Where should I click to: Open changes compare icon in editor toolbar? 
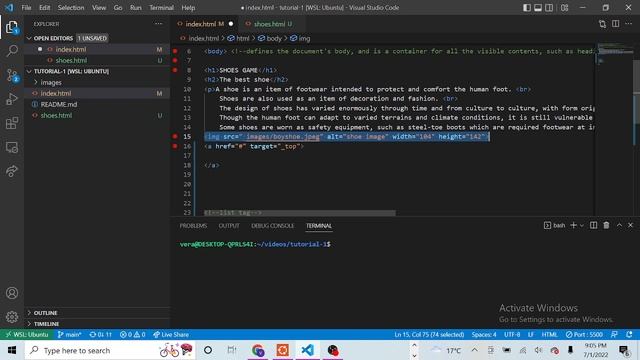point(602,24)
